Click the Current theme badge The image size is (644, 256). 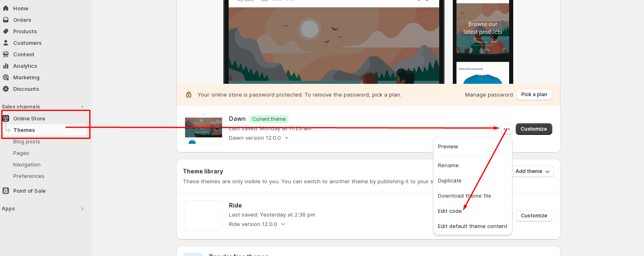(x=269, y=119)
